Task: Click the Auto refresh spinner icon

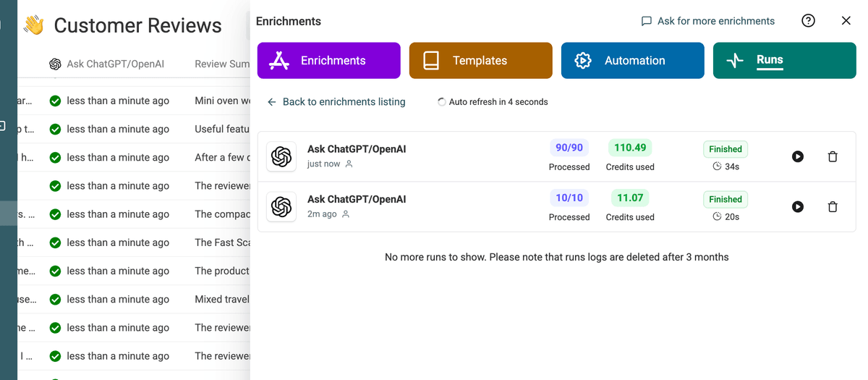Action: (x=441, y=102)
